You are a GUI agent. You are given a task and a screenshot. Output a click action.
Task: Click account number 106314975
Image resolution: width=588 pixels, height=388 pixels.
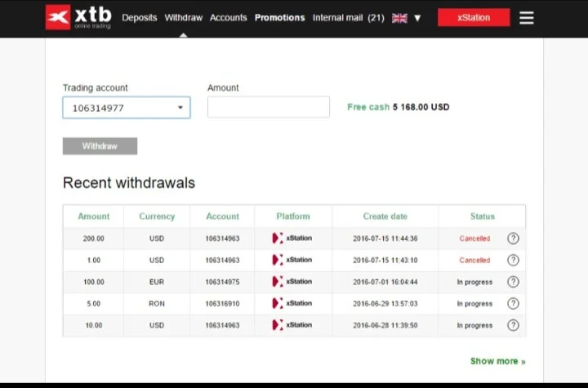(x=222, y=282)
